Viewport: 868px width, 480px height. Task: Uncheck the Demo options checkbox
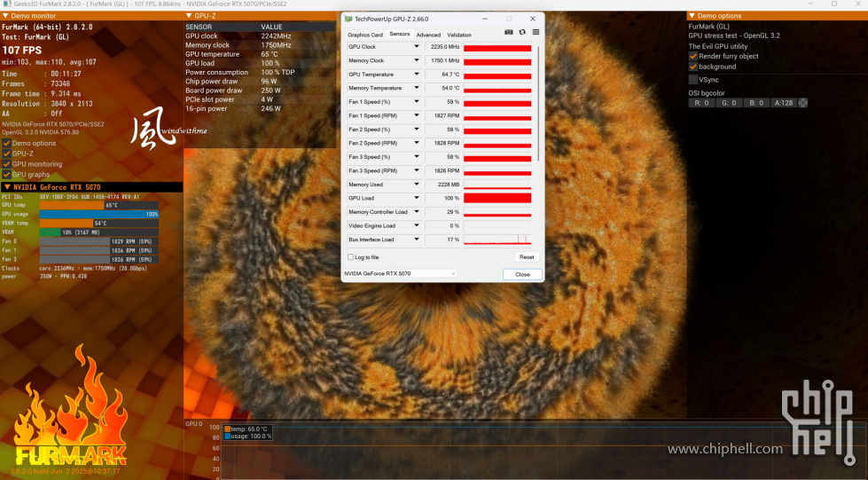pos(6,143)
